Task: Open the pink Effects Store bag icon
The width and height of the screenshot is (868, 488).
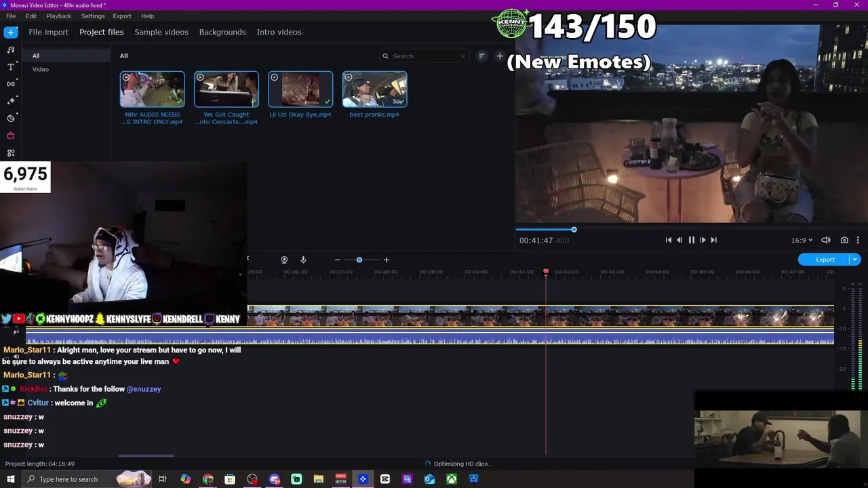Action: [11, 136]
